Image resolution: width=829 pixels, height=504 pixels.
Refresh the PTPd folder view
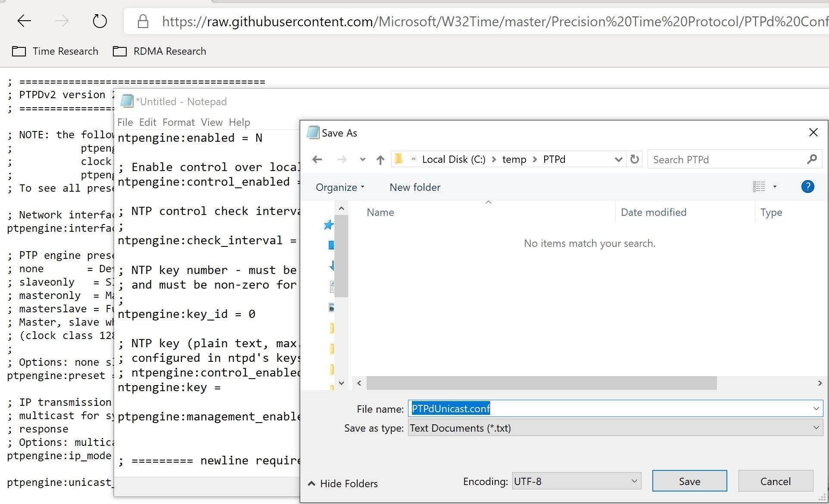click(634, 159)
